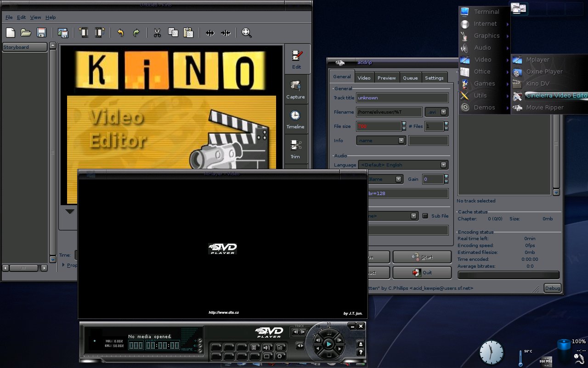Click the Filename input field in acidrip
The image size is (588, 368).
[389, 112]
